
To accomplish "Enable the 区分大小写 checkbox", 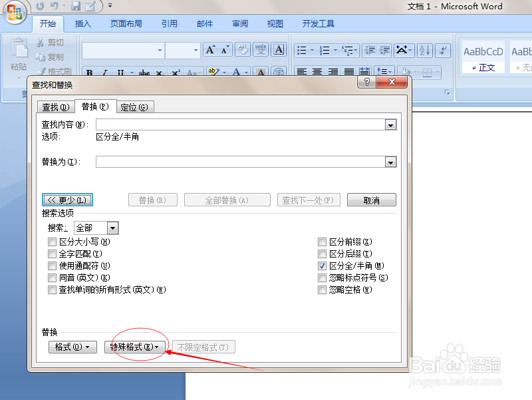I will point(52,242).
